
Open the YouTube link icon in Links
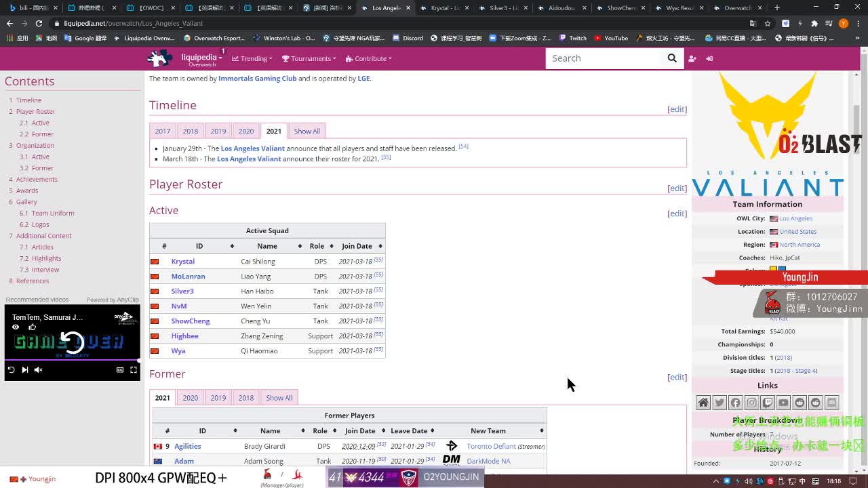pyautogui.click(x=783, y=403)
